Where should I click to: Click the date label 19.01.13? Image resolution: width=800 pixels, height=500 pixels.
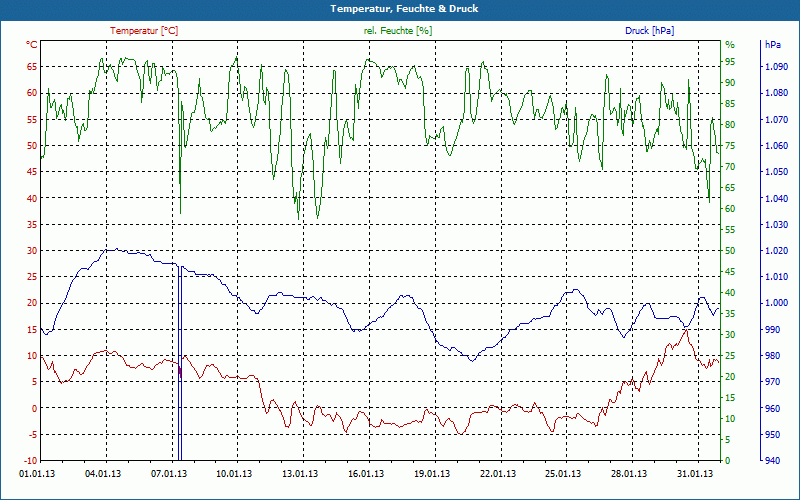point(432,474)
